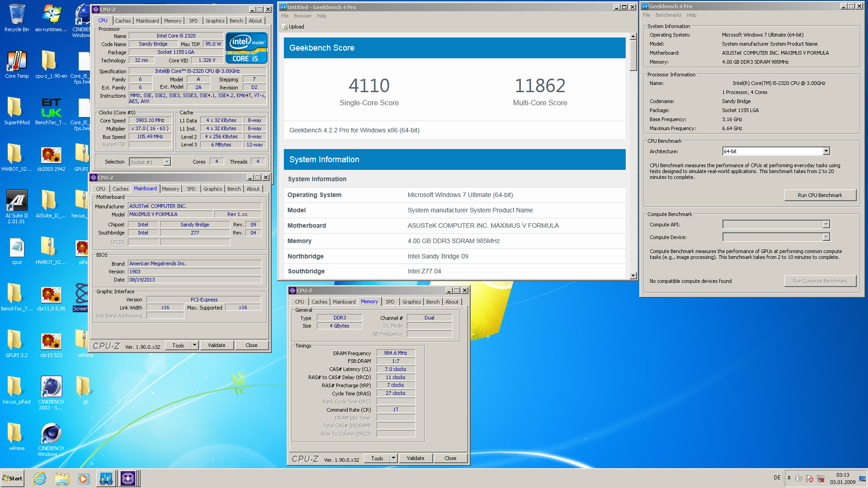Image resolution: width=868 pixels, height=488 pixels.
Task: Click the Intel Core i5 logo badge
Action: pos(246,48)
